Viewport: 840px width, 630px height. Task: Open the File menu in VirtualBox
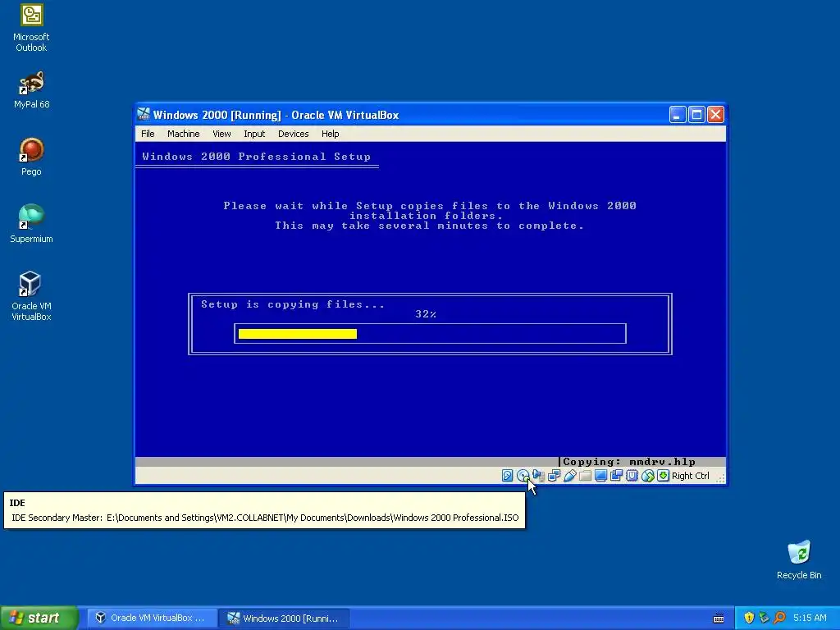point(148,134)
